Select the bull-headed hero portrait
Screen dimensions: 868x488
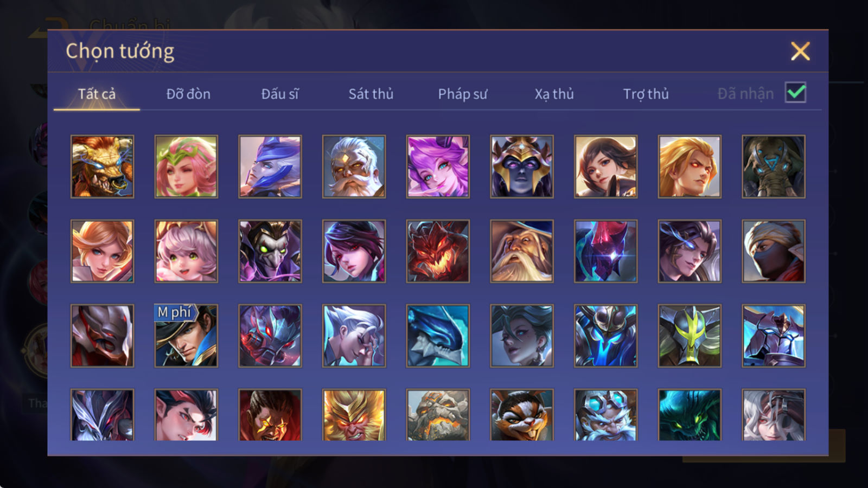click(x=103, y=166)
